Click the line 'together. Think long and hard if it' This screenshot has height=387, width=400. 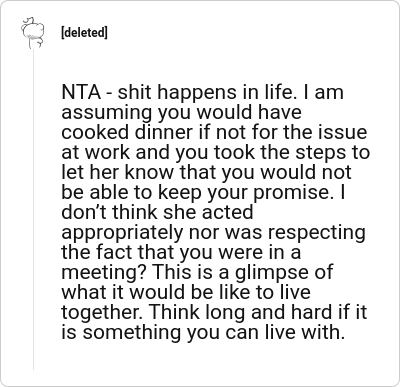(x=214, y=313)
